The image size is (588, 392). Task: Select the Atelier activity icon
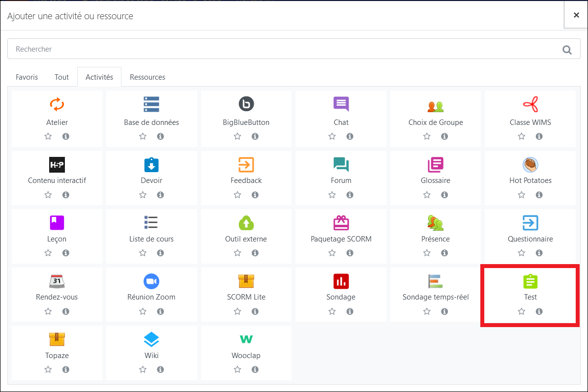coord(57,104)
